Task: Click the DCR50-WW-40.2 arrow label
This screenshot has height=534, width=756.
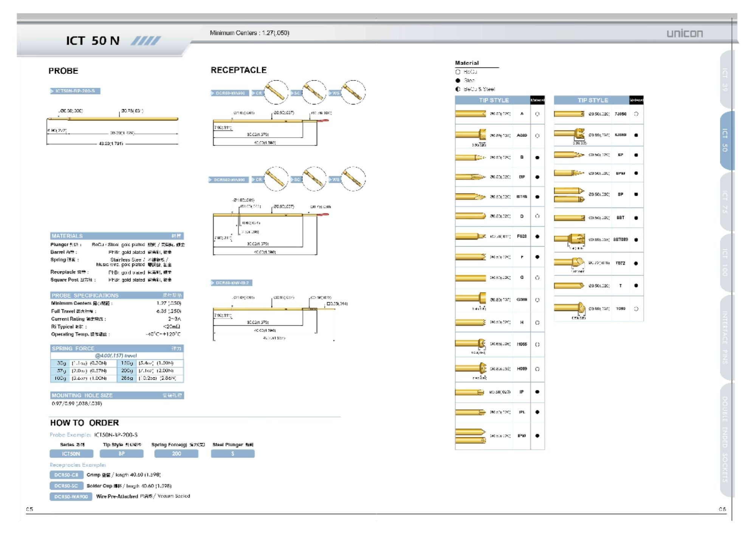Action: click(232, 283)
